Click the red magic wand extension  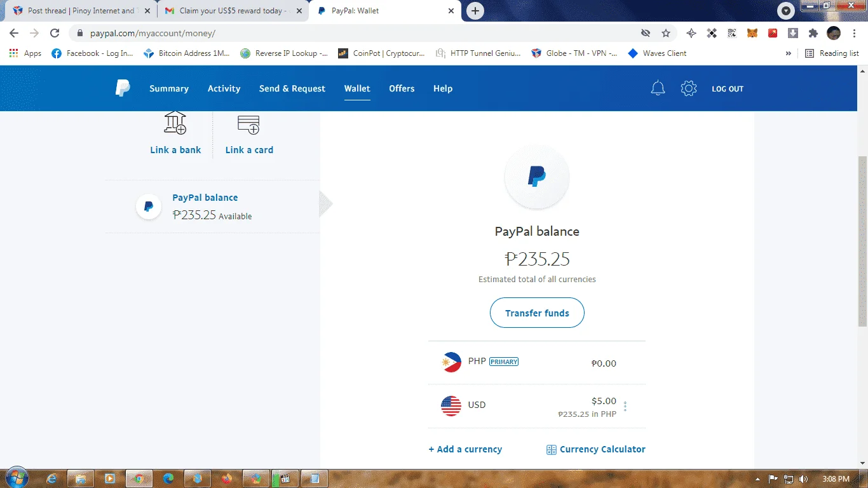click(773, 33)
